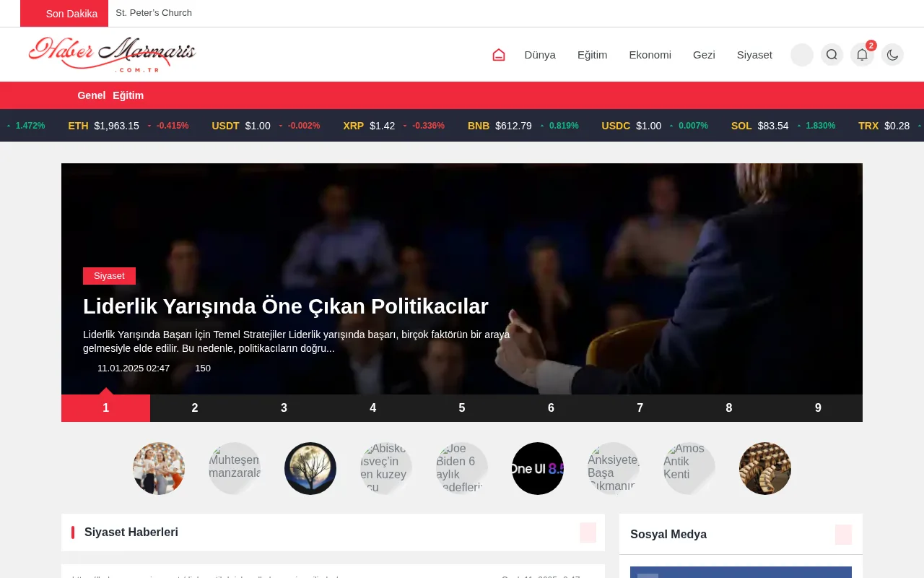Viewport: 924px width, 578px height.
Task: Open the One UI 8.5 story thumbnail
Action: (x=538, y=468)
